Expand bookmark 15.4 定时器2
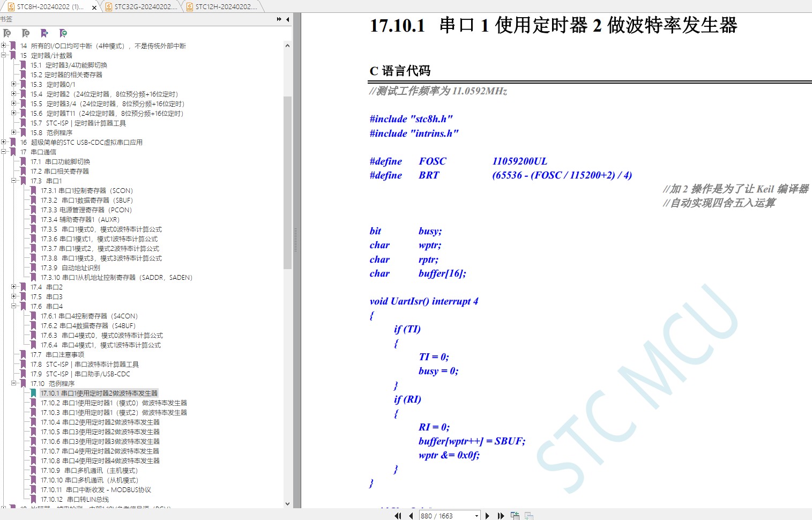Screen dimensions: 812x520 coord(14,94)
